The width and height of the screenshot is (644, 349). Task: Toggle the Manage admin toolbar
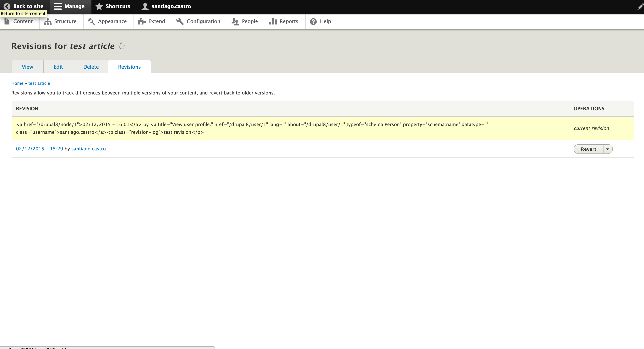click(x=58, y=6)
